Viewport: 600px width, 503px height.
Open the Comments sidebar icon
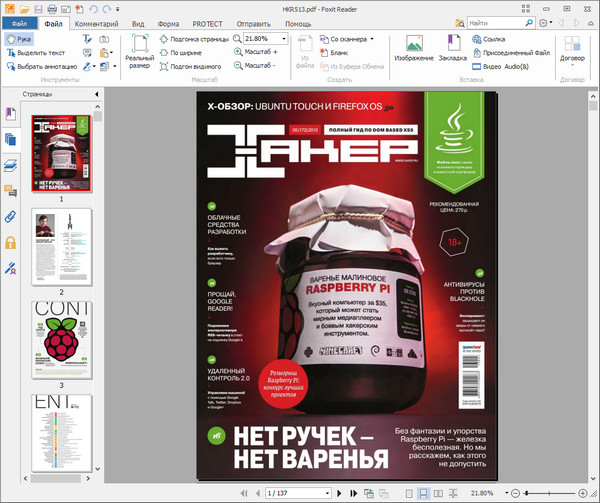click(10, 191)
